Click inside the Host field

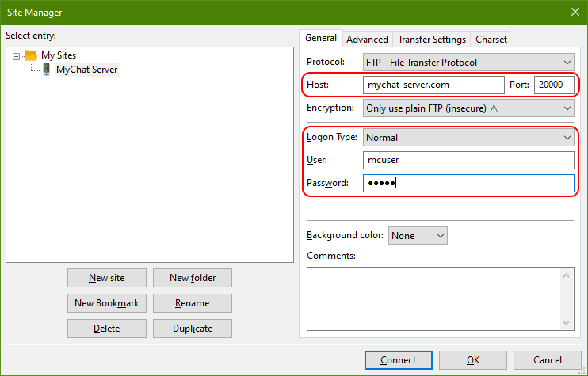(433, 85)
